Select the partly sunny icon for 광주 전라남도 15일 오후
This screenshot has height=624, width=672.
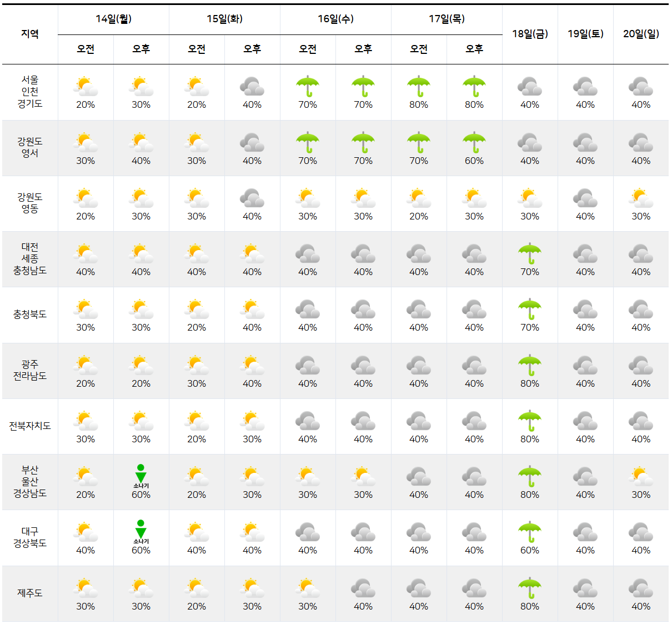tap(252, 366)
